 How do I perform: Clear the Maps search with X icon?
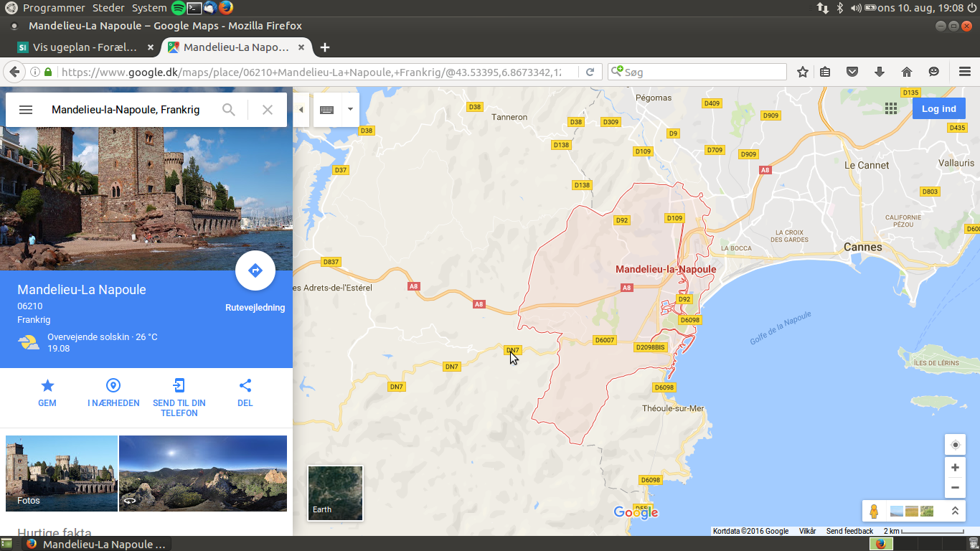pyautogui.click(x=268, y=110)
